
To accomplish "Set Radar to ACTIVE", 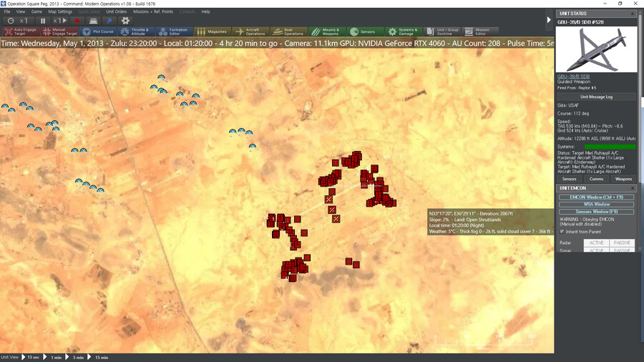I will [x=596, y=243].
